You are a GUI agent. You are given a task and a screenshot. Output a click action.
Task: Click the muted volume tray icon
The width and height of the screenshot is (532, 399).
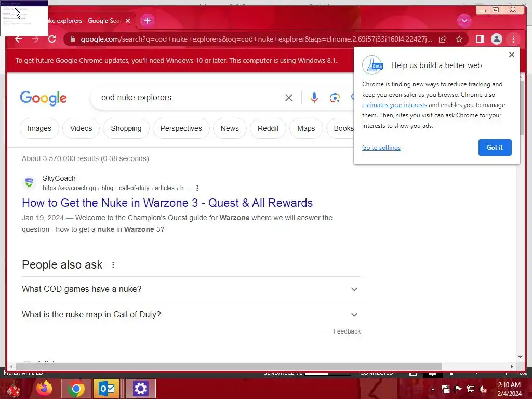[483, 389]
